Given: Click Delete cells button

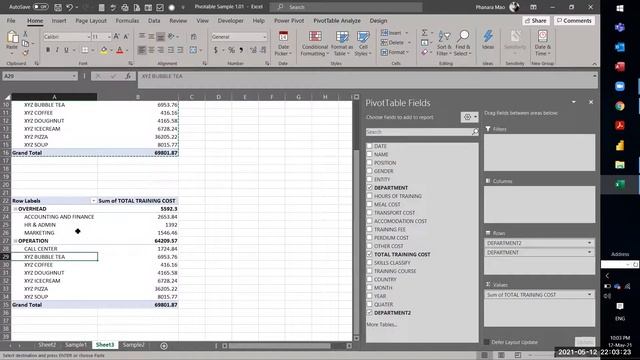Looking at the screenshot, I should (x=392, y=42).
